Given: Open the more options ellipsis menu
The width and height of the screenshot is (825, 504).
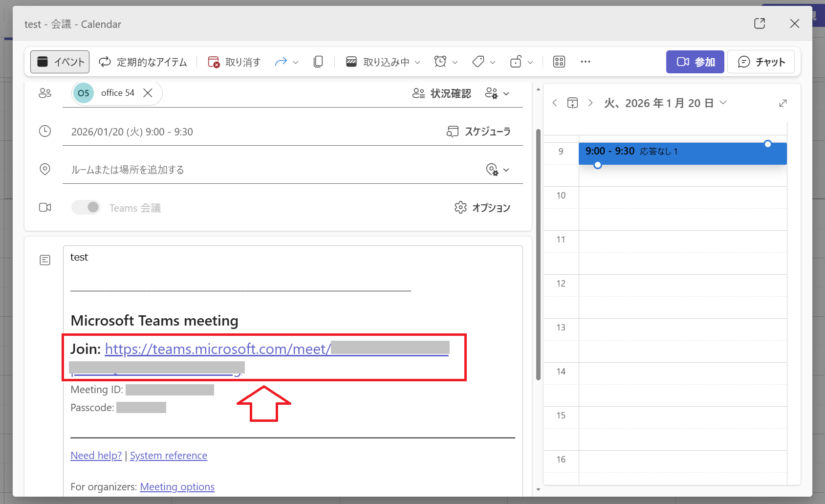Looking at the screenshot, I should (585, 62).
